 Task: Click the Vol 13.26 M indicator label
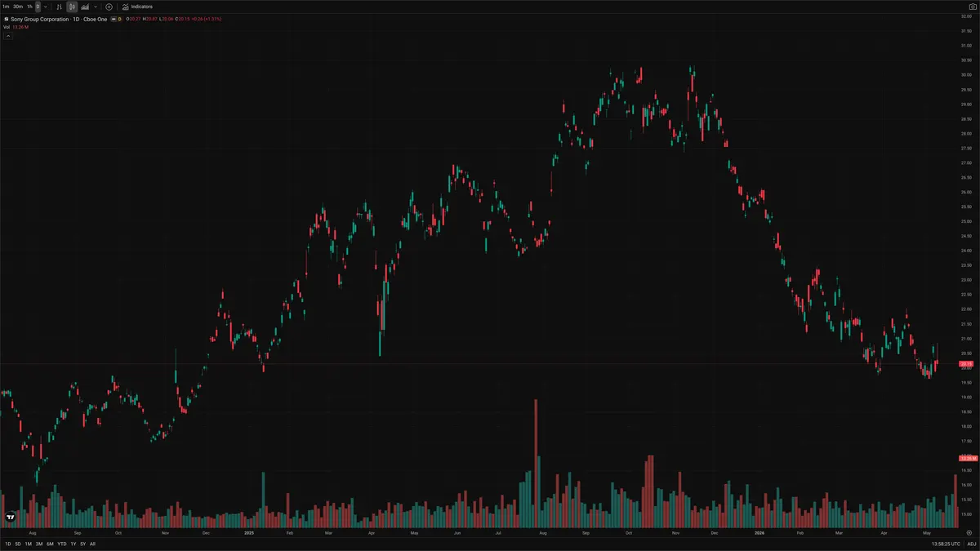16,27
